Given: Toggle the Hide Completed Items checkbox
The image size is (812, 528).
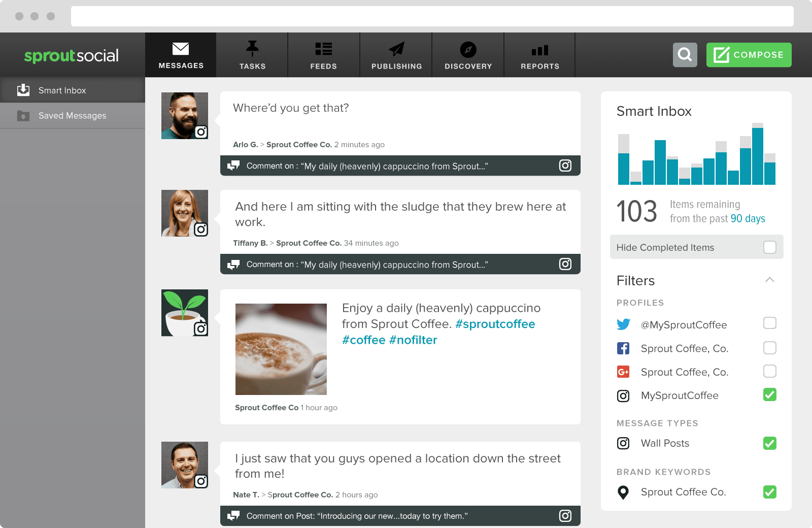Looking at the screenshot, I should pos(770,247).
